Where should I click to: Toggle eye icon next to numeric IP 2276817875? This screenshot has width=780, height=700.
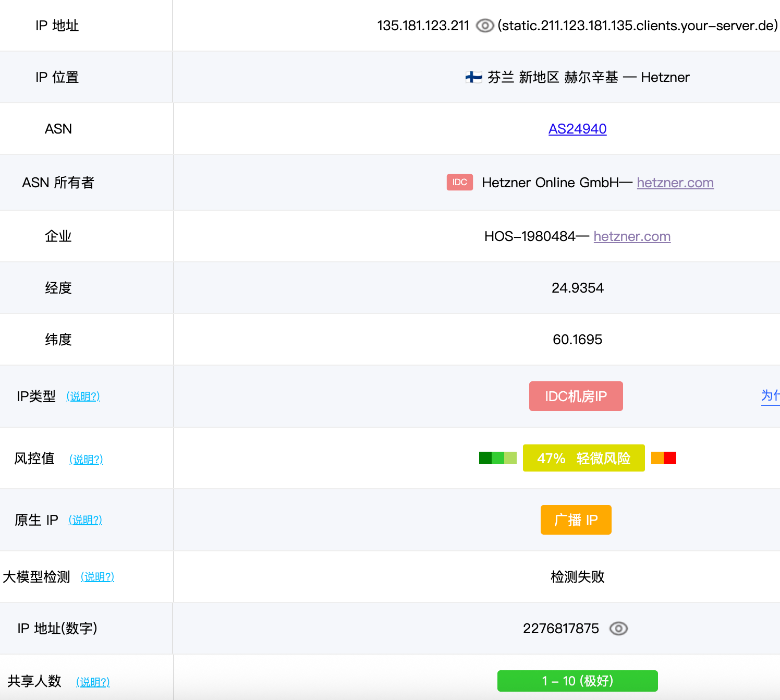618,629
